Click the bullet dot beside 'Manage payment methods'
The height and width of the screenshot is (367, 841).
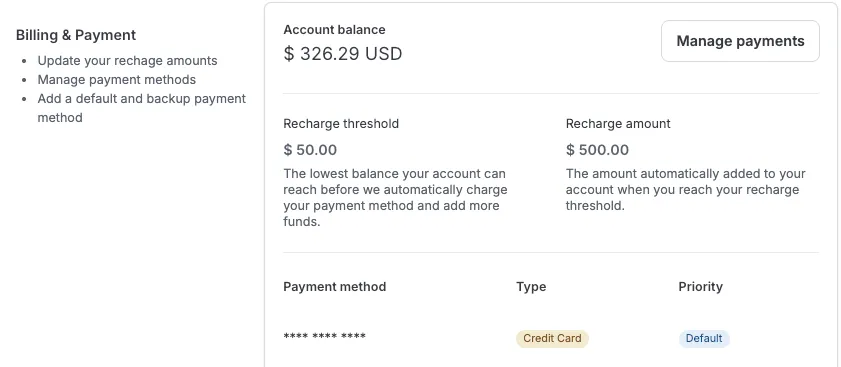tap(24, 80)
